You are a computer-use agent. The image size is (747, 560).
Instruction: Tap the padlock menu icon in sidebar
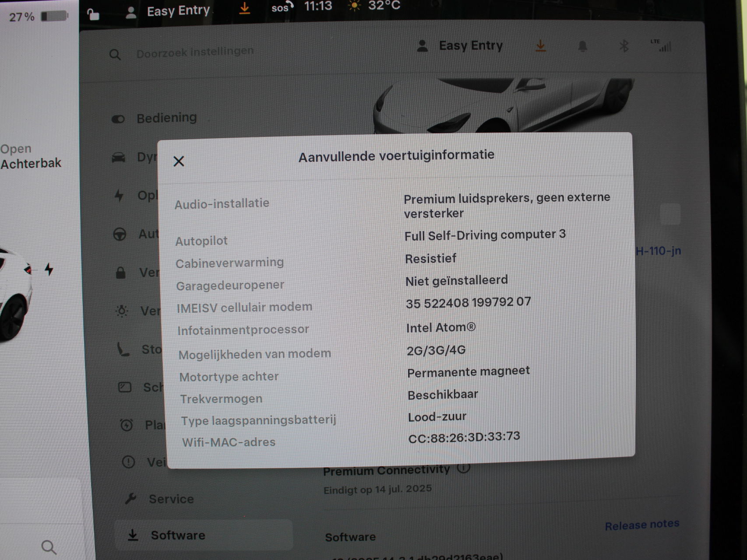click(120, 273)
